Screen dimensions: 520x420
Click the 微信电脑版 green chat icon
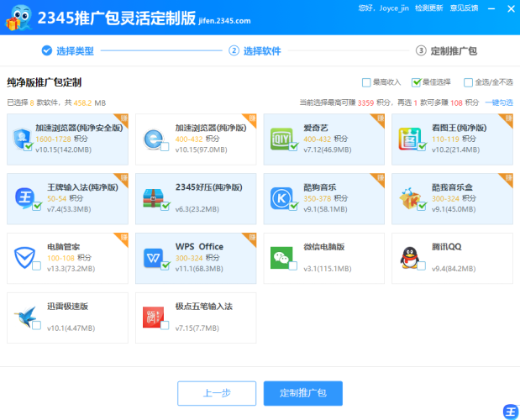click(x=281, y=258)
